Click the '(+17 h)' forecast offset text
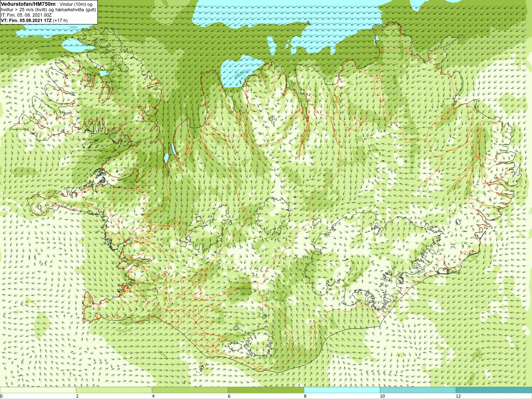The width and height of the screenshot is (532, 399). click(x=60, y=20)
